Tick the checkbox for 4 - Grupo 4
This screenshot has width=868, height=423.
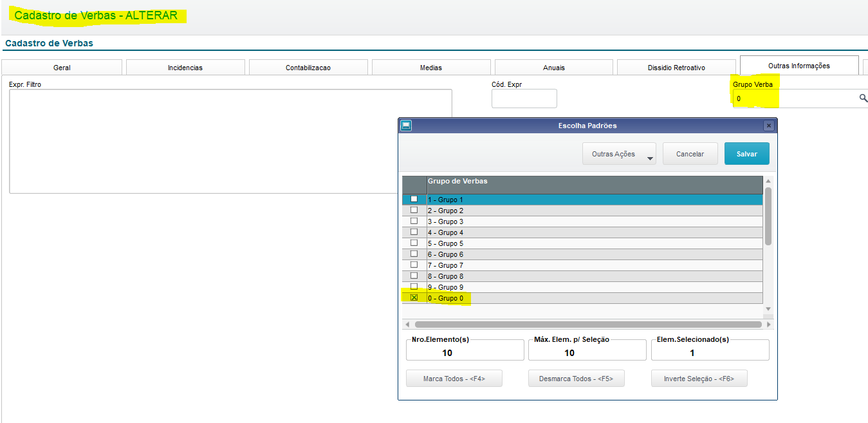coord(414,232)
